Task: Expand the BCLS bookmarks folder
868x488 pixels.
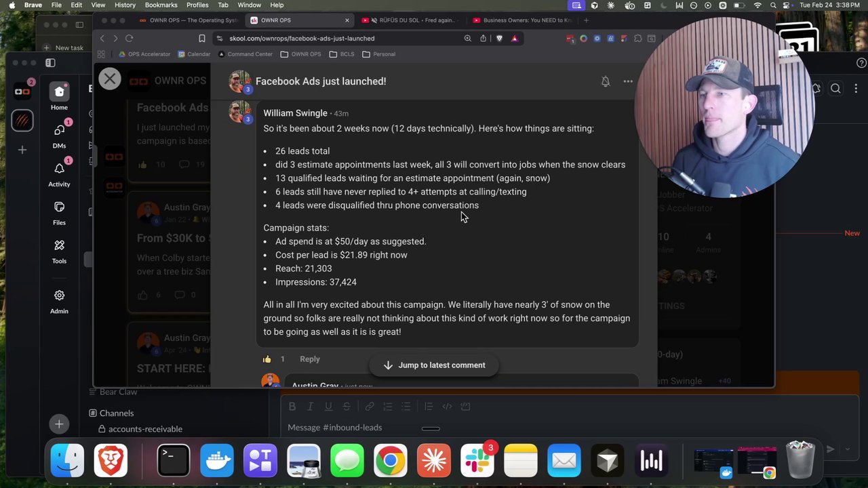Action: tap(342, 54)
